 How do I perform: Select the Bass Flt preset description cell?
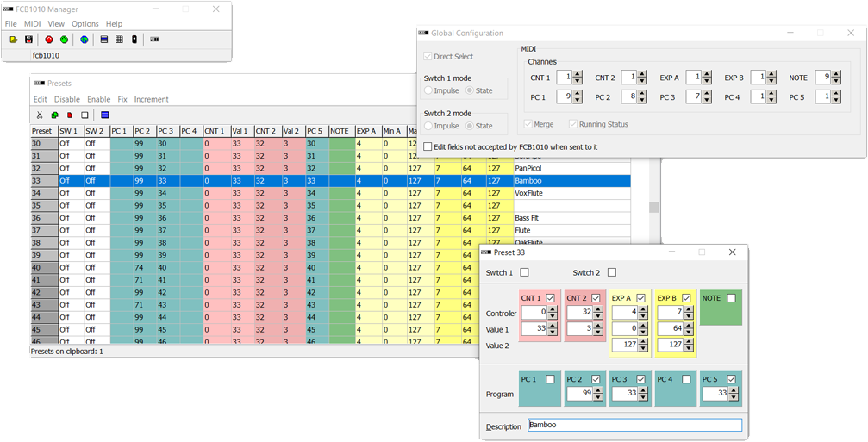tap(571, 218)
